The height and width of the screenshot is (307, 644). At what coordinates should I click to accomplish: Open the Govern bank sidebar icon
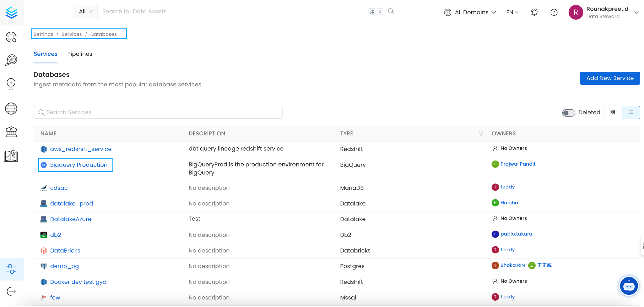11,132
